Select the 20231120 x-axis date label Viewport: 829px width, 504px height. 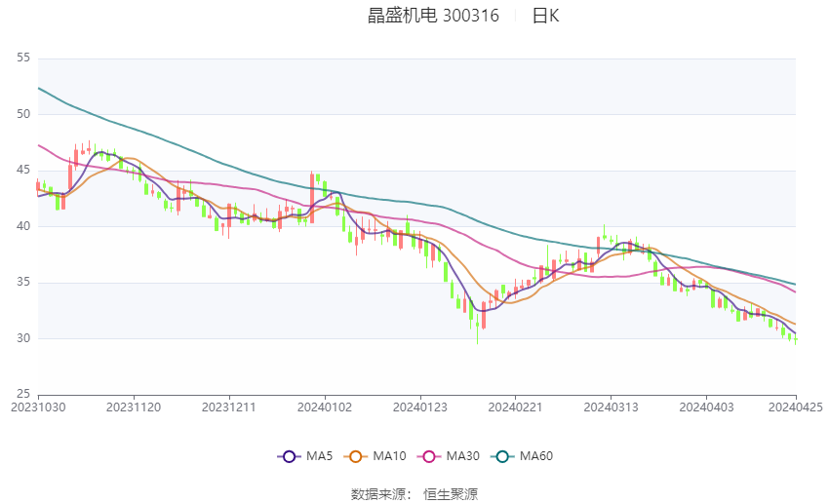[134, 407]
